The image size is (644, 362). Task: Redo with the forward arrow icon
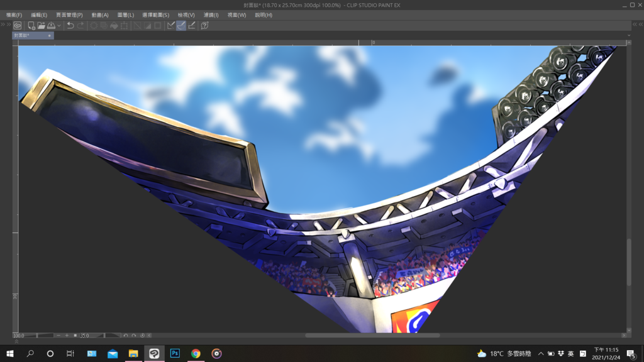click(80, 25)
